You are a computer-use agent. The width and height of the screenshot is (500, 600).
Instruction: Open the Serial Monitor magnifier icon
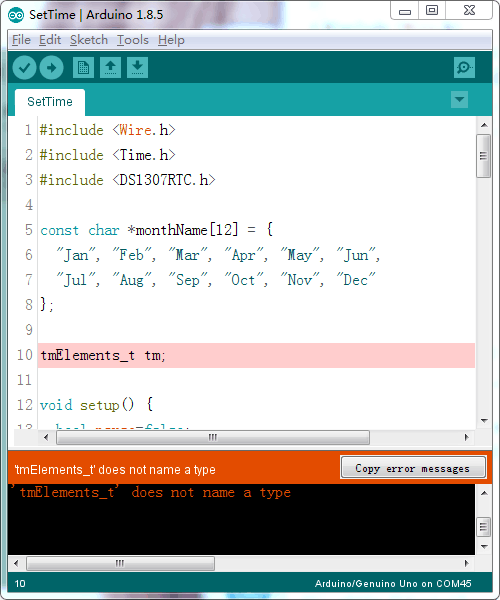pos(464,68)
